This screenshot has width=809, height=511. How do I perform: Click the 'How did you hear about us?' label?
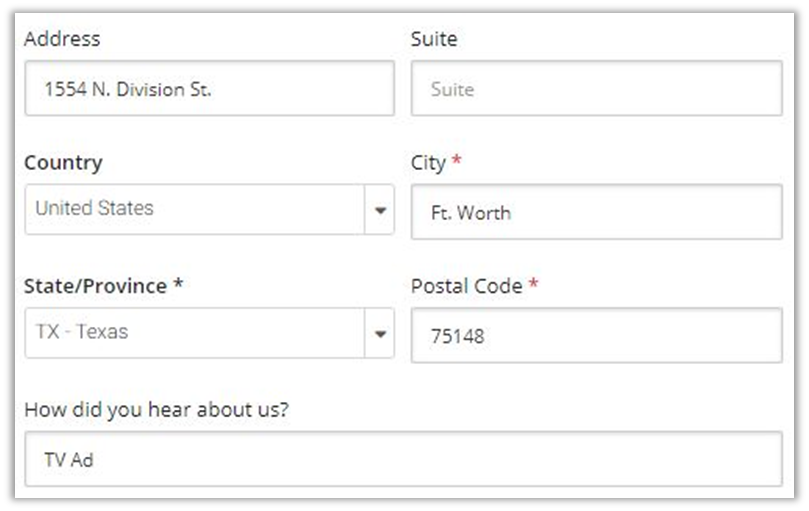tap(156, 410)
